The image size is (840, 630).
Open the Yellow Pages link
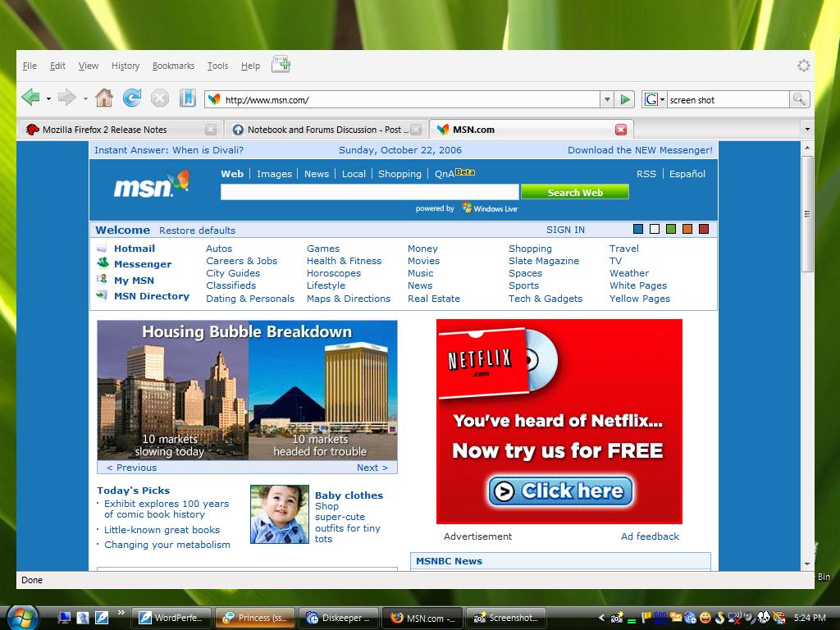639,299
